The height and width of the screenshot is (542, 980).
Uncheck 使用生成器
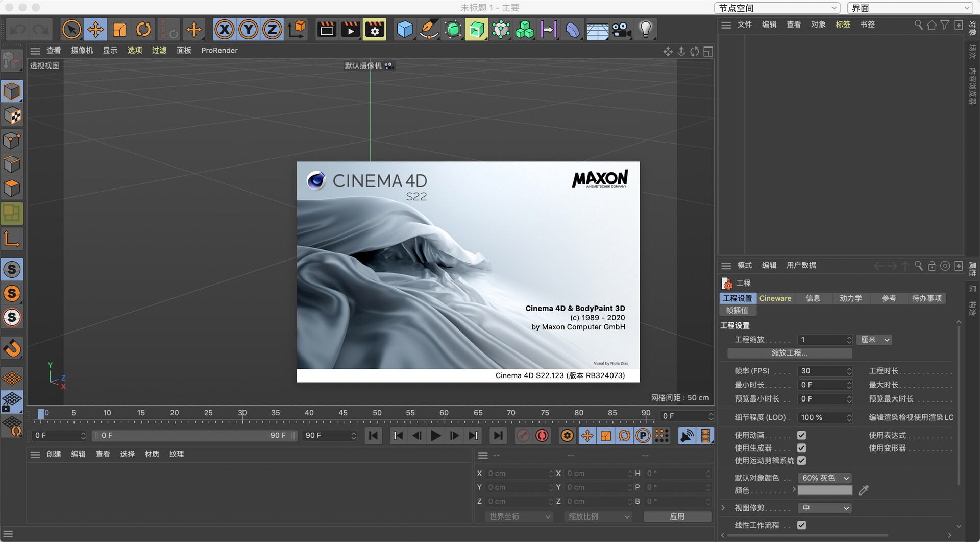pyautogui.click(x=801, y=448)
